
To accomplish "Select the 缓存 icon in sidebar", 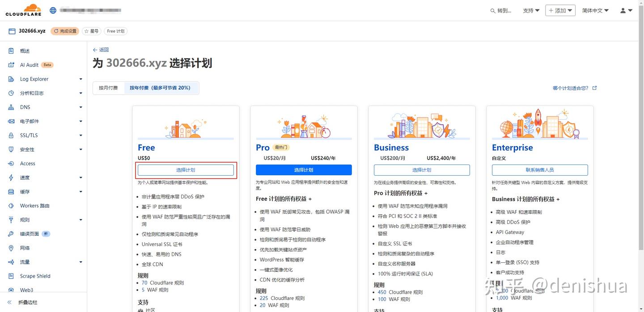I will coord(11,191).
